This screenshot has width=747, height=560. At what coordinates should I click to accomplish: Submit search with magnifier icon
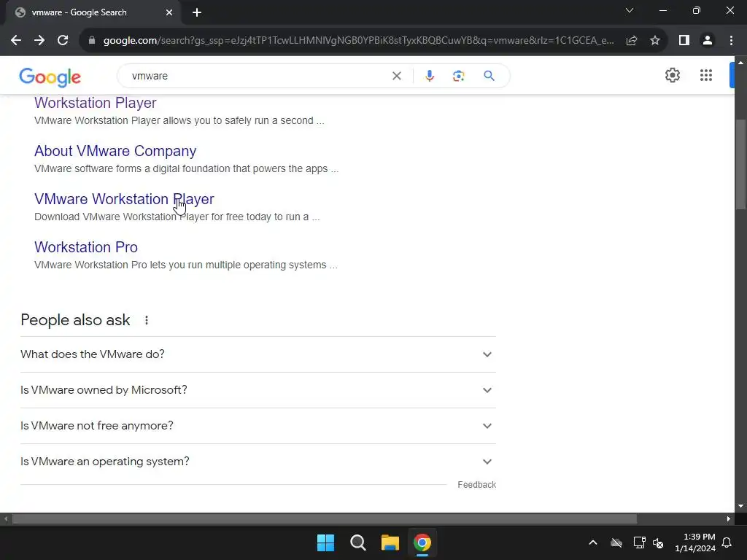489,76
